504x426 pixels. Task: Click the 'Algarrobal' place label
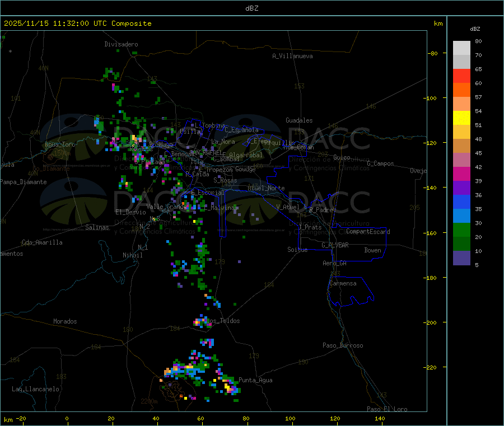[246, 155]
